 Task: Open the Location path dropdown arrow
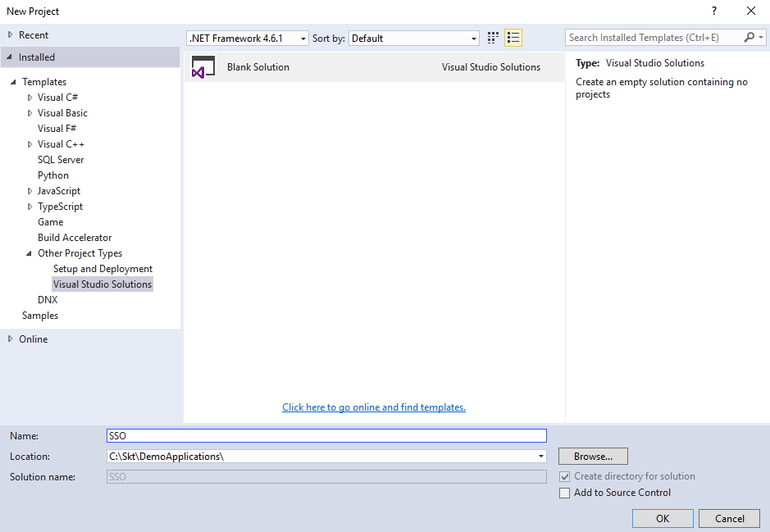[x=540, y=456]
